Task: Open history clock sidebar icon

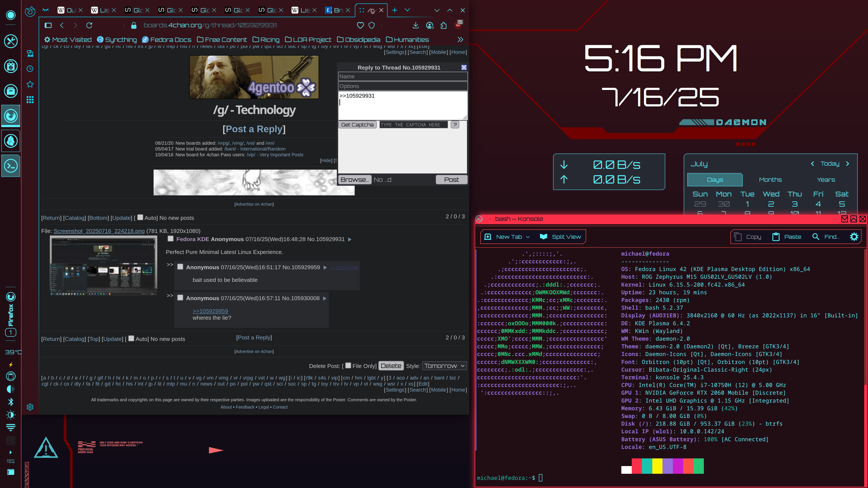Action: point(30,69)
